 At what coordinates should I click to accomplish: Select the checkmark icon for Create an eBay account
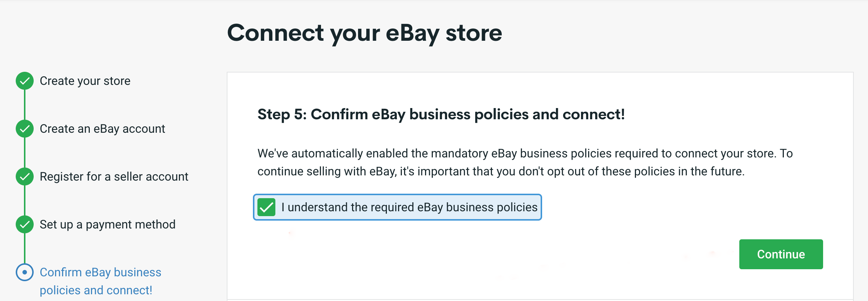pyautogui.click(x=24, y=128)
